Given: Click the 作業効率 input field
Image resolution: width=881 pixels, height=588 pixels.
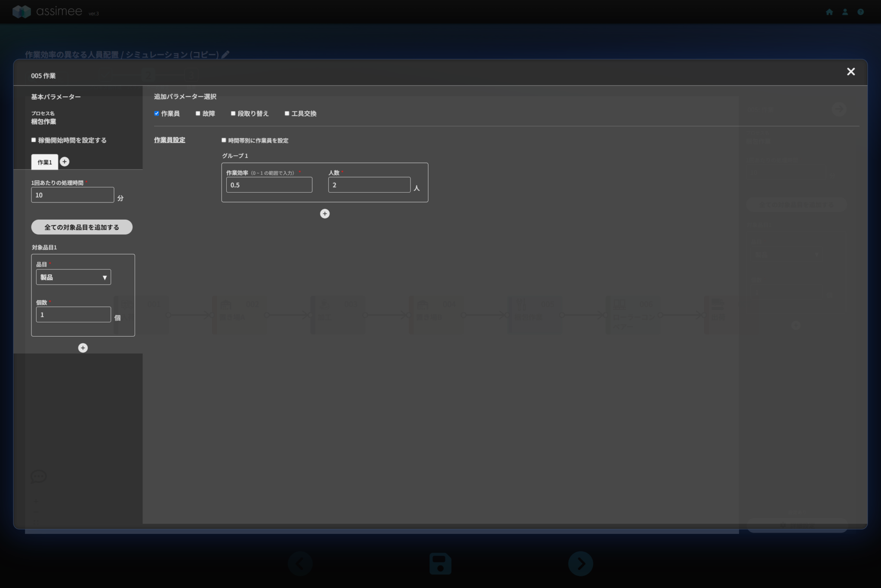Looking at the screenshot, I should 269,185.
